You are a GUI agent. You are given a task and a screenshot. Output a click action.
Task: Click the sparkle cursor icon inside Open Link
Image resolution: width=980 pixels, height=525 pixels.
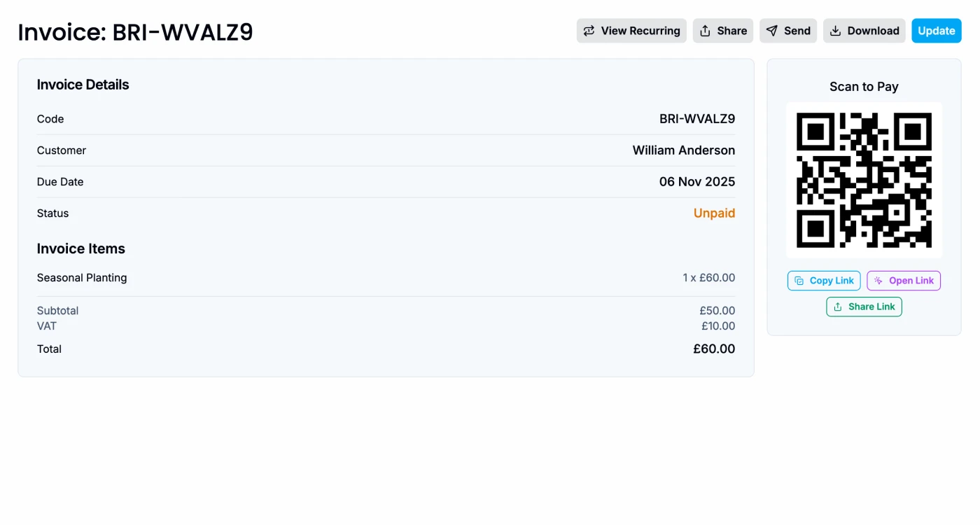[878, 280]
